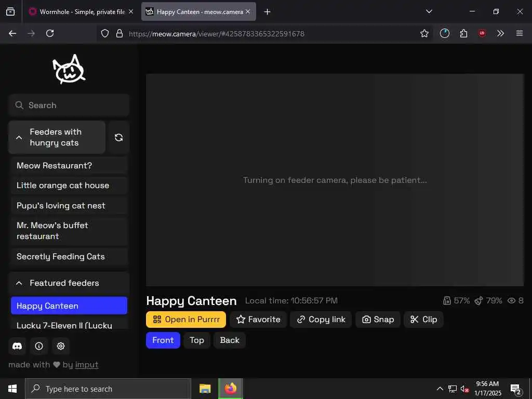This screenshot has width=532, height=399.
Task: Copy link to this feeder
Action: coord(321,320)
